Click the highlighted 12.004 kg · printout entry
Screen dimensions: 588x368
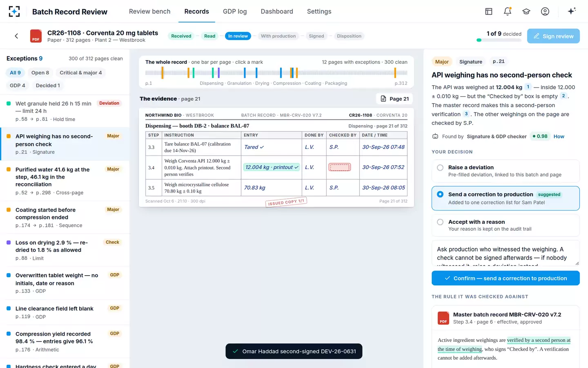pyautogui.click(x=272, y=167)
